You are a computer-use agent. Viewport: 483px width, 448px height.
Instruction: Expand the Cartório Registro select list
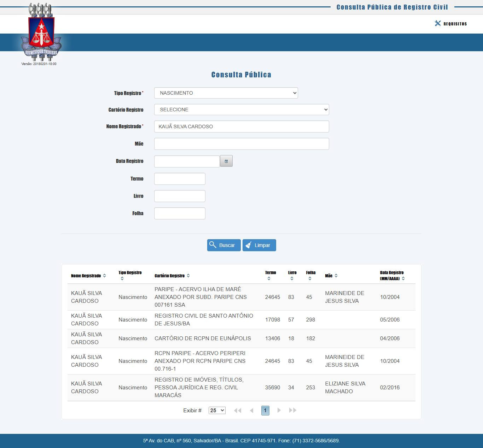coord(241,110)
